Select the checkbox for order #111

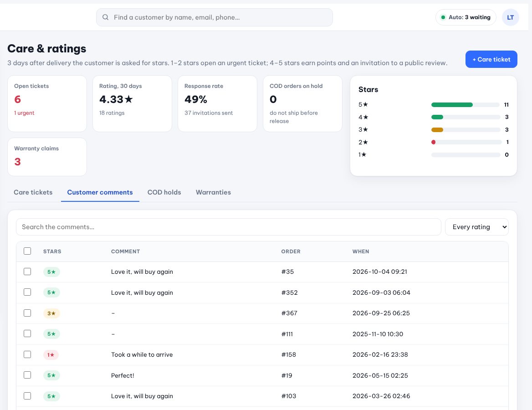[x=27, y=333]
